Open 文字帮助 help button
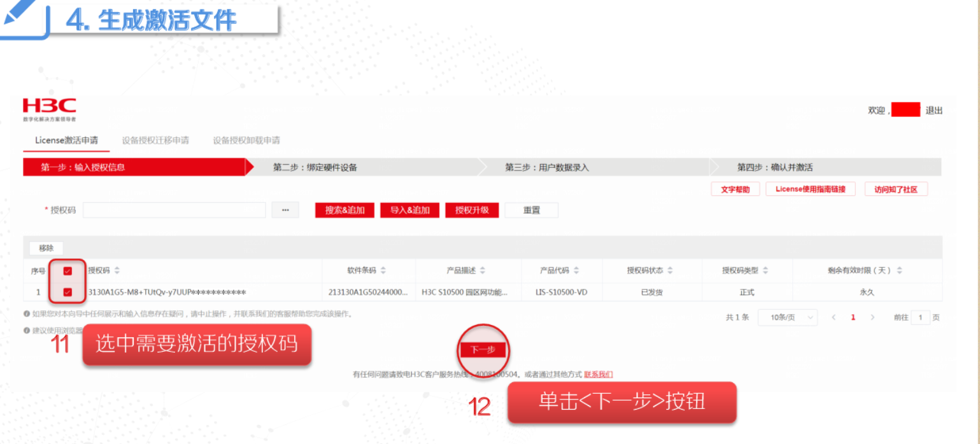This screenshot has width=980, height=444. pyautogui.click(x=735, y=190)
